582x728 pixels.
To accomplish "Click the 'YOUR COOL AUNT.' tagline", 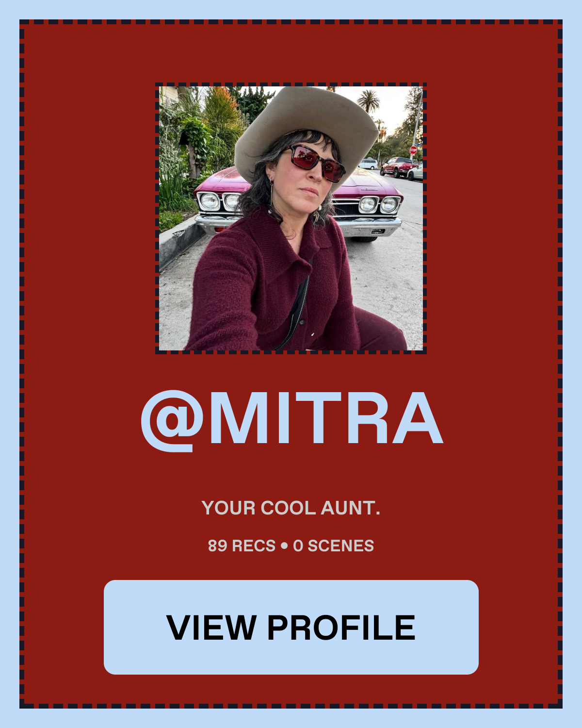I will coord(291,508).
